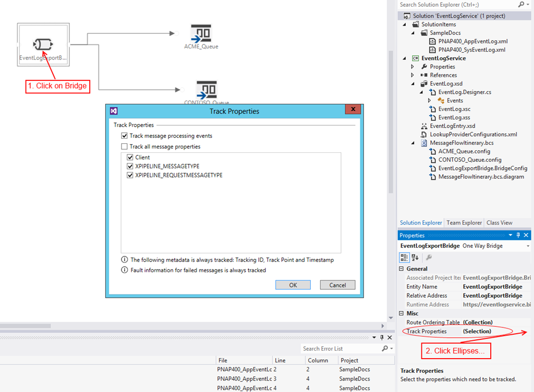Uncheck Track message processing events
This screenshot has height=392, width=534.
124,136
